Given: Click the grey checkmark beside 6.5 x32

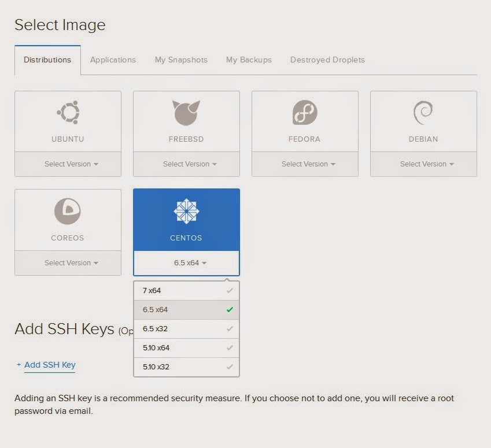Looking at the screenshot, I should 230,329.
